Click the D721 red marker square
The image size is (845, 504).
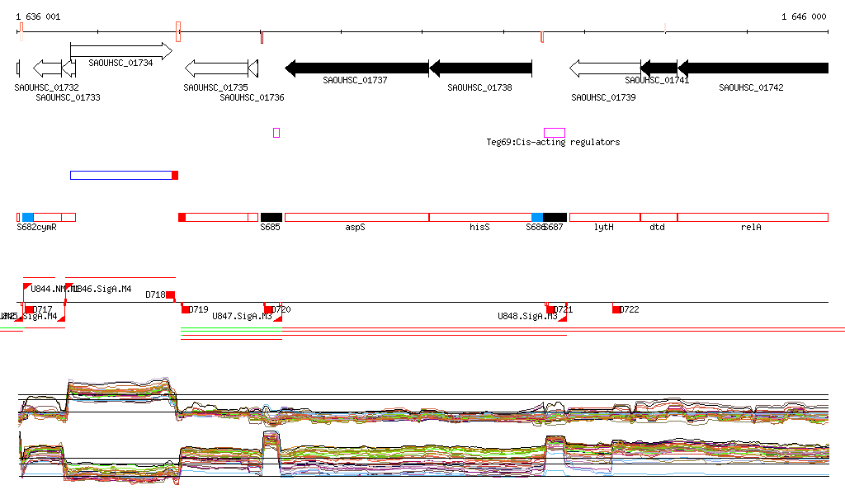(550, 309)
